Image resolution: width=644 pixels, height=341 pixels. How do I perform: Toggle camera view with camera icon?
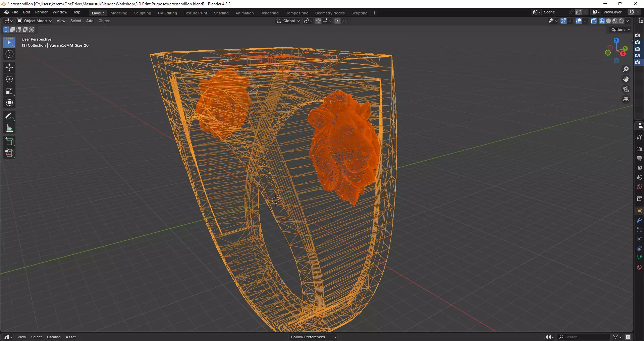(626, 89)
